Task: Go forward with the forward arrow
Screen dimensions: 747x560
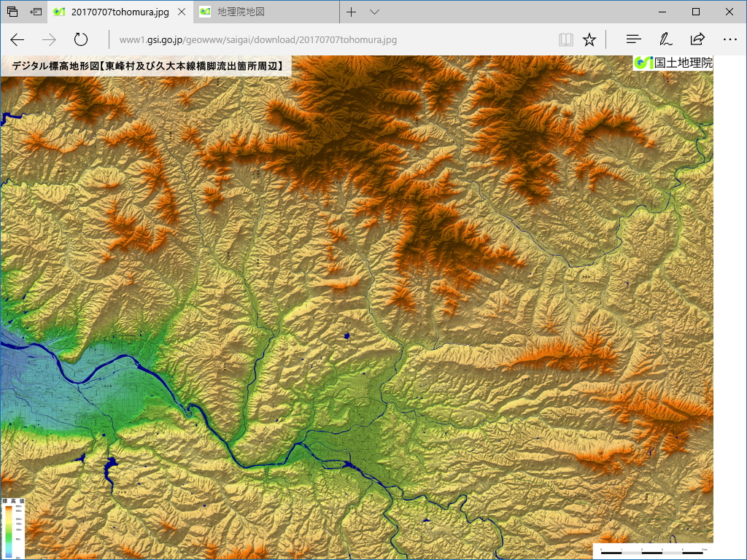Action: [49, 39]
